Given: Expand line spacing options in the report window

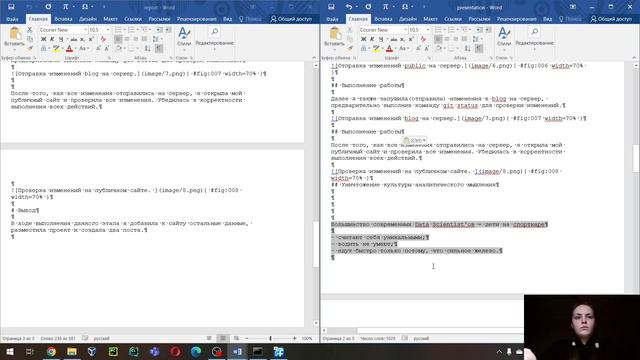Looking at the screenshot, I should pyautogui.click(x=162, y=39).
